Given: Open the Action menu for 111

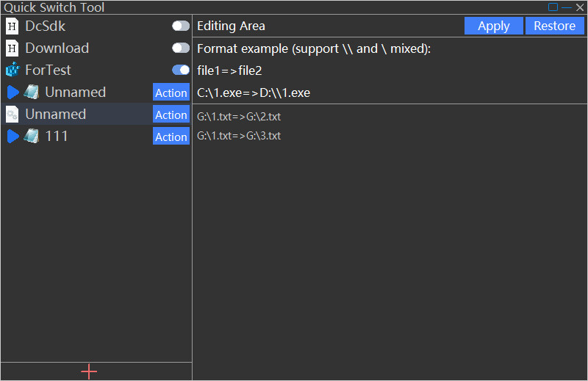Looking at the screenshot, I should [171, 137].
